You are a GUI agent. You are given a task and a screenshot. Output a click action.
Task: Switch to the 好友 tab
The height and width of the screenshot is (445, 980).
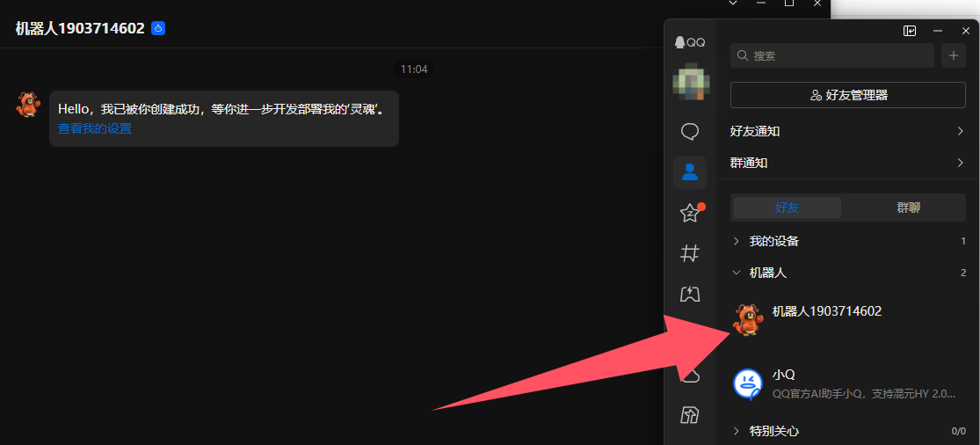pos(788,208)
